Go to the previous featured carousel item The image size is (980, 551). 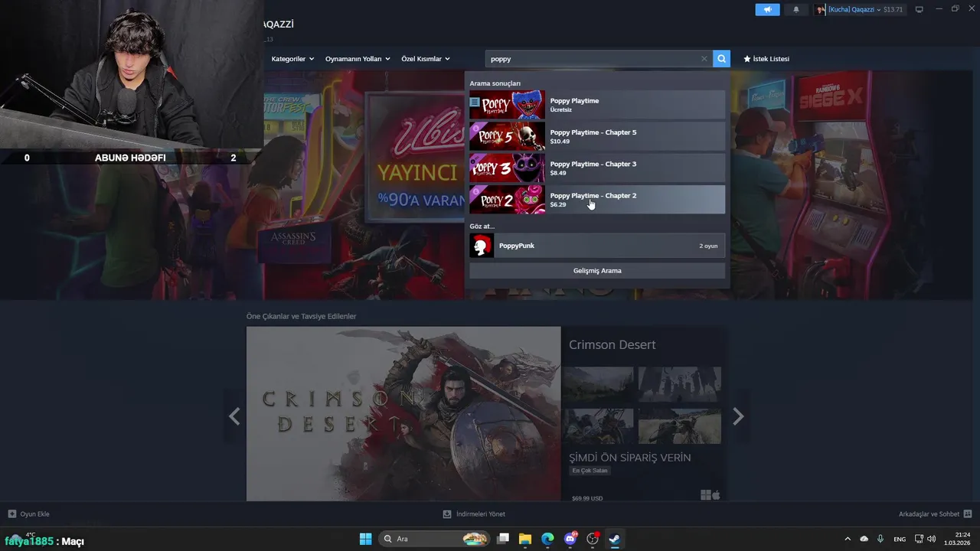pos(234,416)
